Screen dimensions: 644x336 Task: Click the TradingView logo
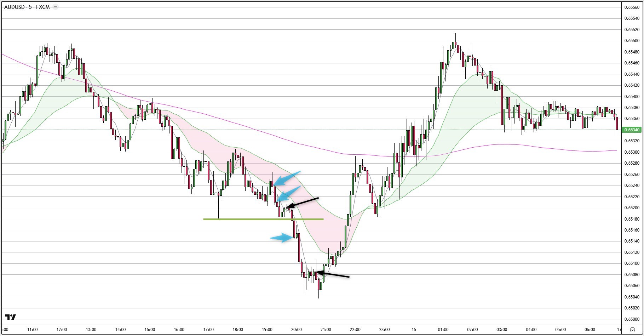tap(11, 317)
